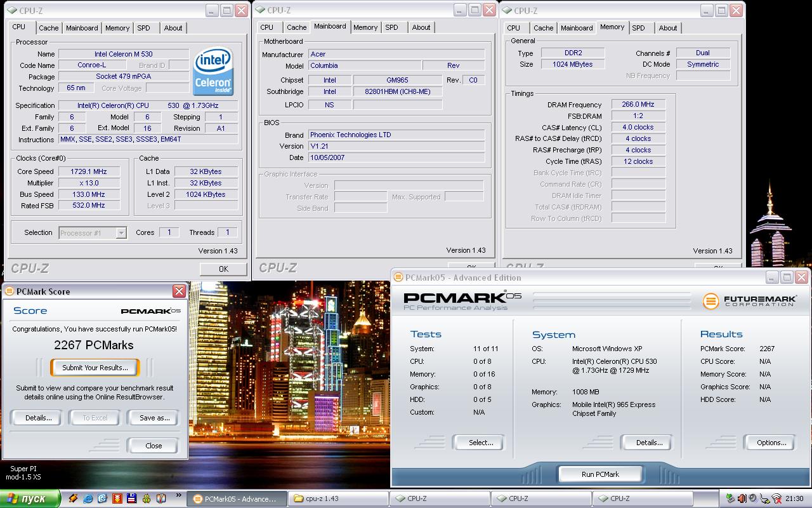Click the 2267 PCMarks score text

(x=94, y=345)
